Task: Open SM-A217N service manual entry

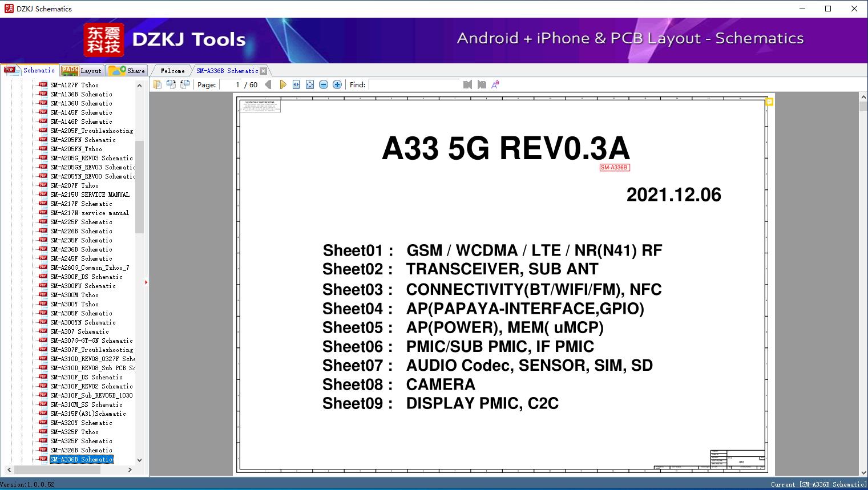Action: tap(89, 213)
